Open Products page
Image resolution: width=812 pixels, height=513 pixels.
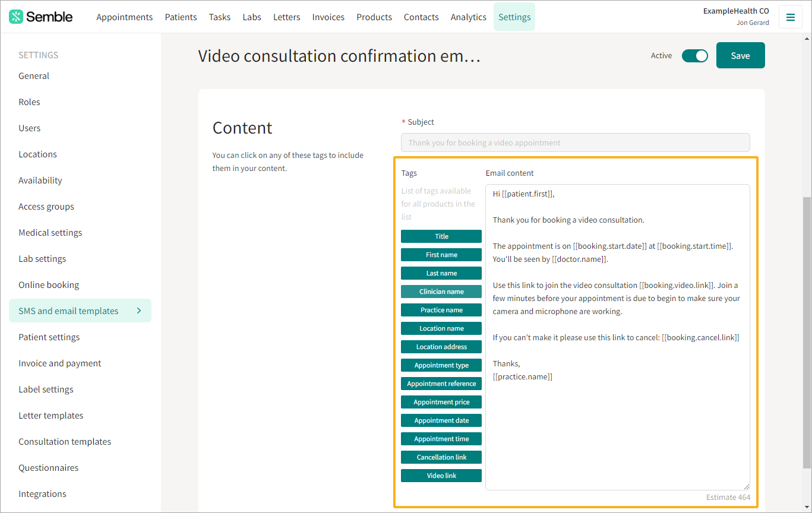(x=374, y=17)
